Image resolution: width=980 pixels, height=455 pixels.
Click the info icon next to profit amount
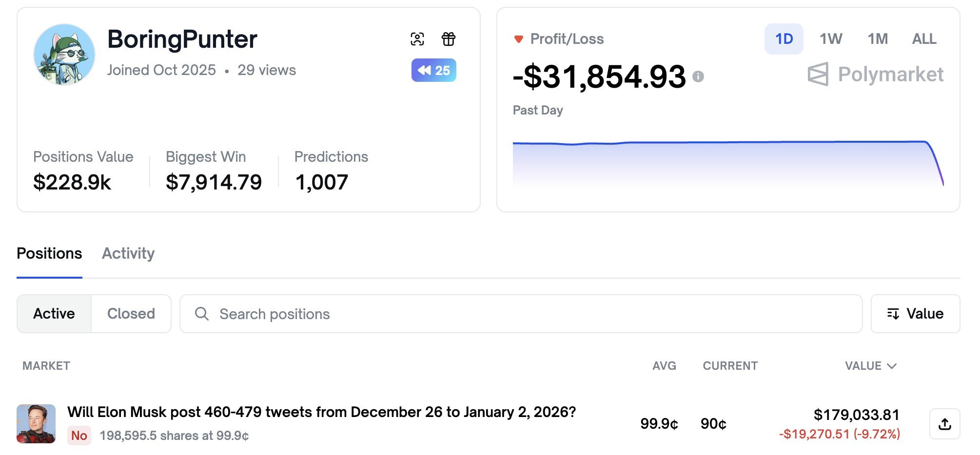tap(698, 76)
